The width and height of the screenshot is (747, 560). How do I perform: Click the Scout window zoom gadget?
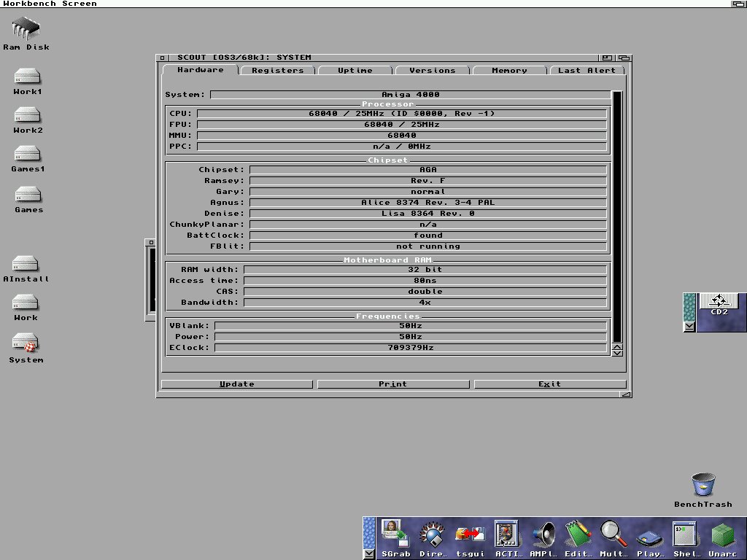[x=607, y=58]
